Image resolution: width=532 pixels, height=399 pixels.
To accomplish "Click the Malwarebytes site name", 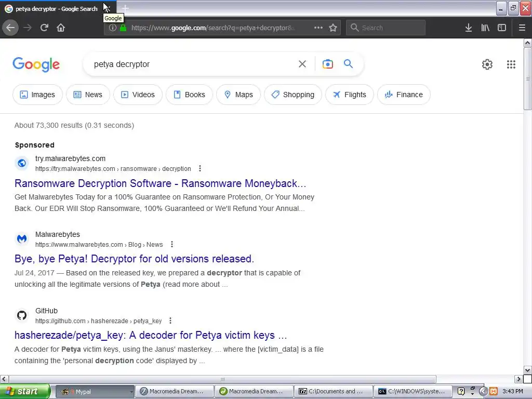I will pyautogui.click(x=57, y=234).
